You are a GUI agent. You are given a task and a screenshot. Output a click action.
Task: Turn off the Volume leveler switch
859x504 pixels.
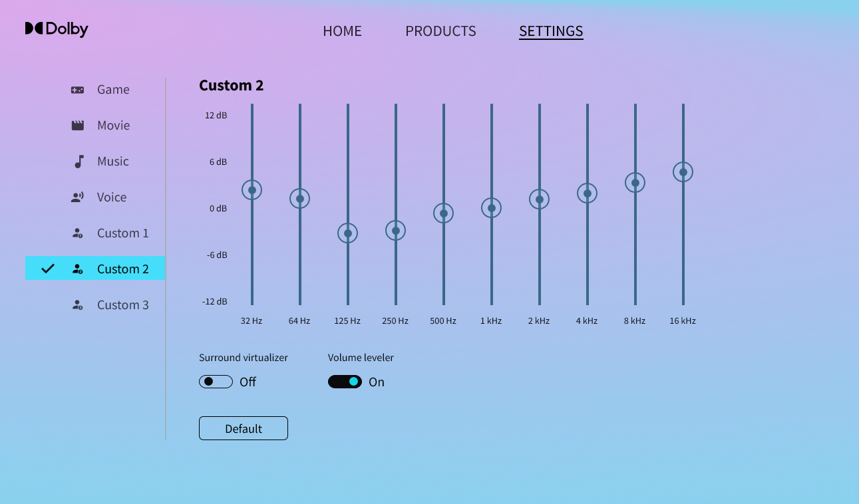345,382
